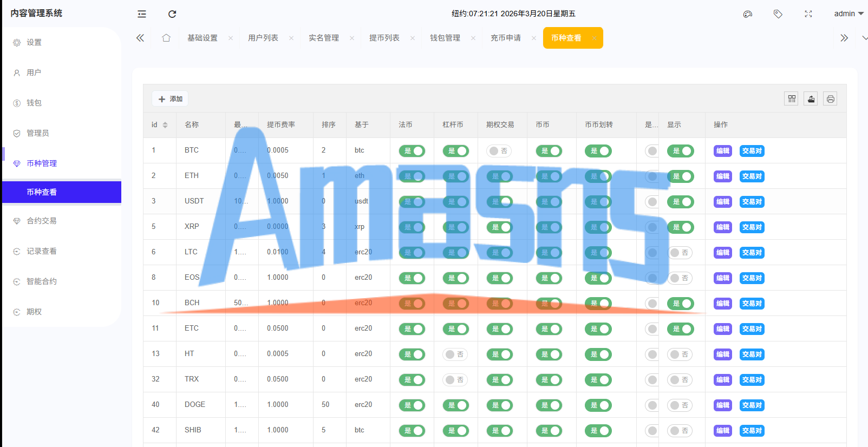The image size is (868, 447).
Task: Click the table export icon
Action: 811,98
